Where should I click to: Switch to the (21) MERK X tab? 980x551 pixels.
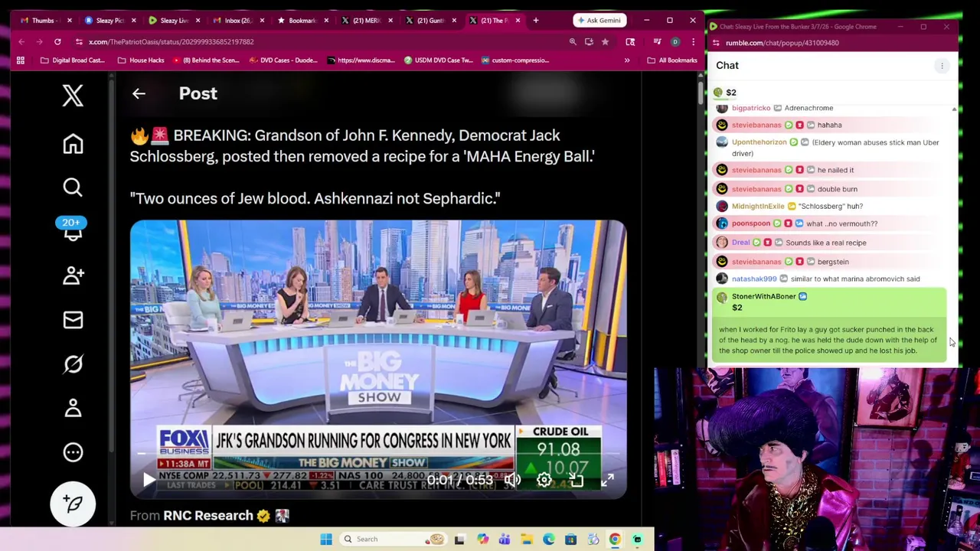click(365, 21)
